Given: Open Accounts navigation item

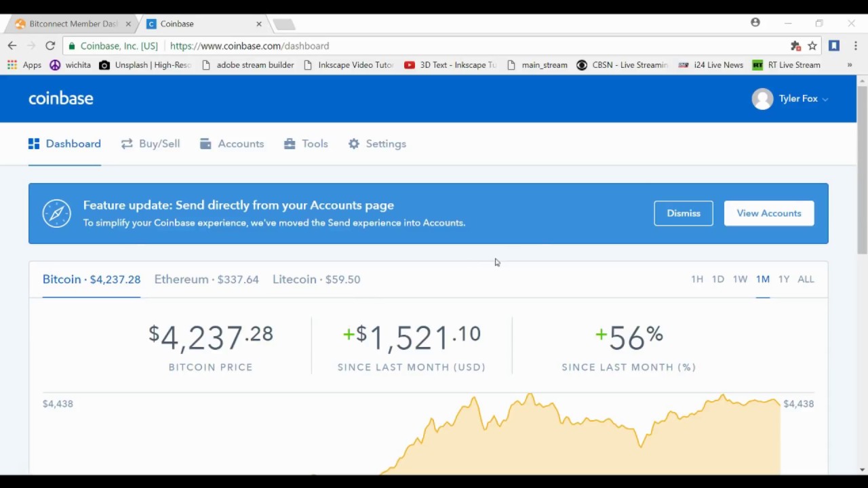Looking at the screenshot, I should click(x=232, y=144).
